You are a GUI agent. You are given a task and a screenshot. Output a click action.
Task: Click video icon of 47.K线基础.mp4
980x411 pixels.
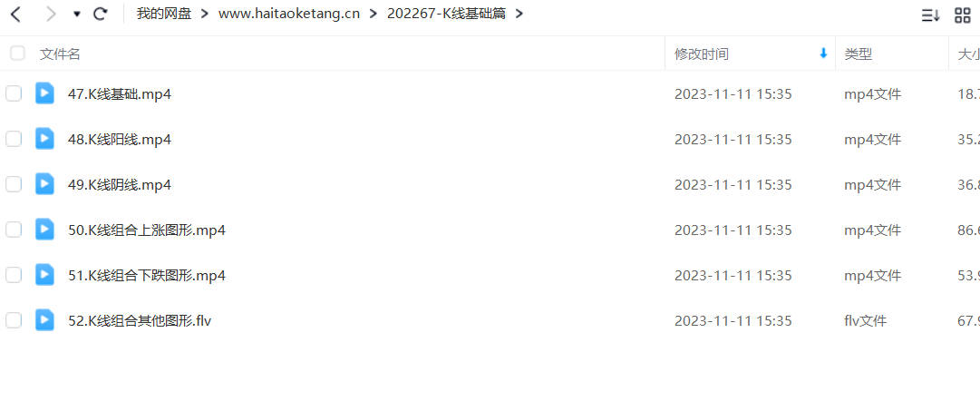coord(44,93)
